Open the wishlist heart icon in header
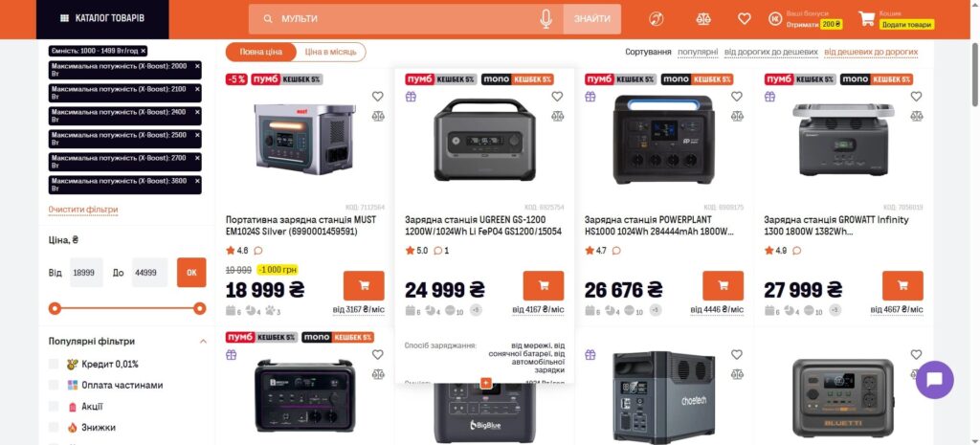Screen dimensions: 980x445 click(x=744, y=19)
